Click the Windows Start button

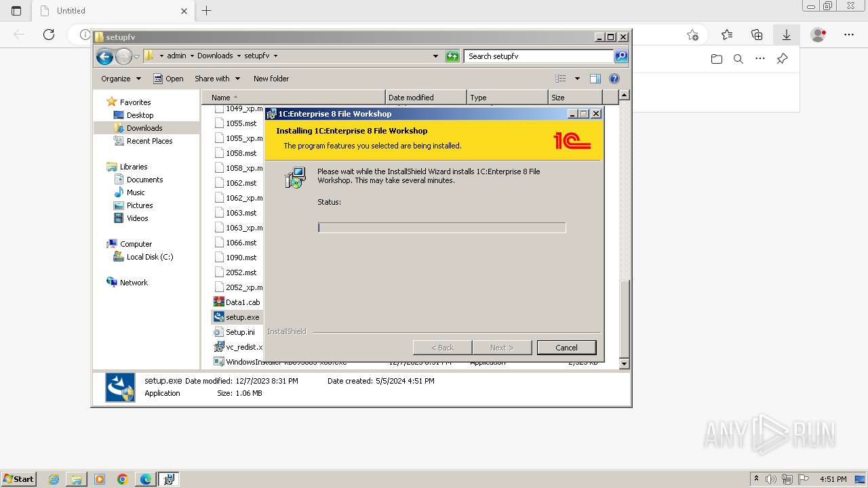point(18,479)
